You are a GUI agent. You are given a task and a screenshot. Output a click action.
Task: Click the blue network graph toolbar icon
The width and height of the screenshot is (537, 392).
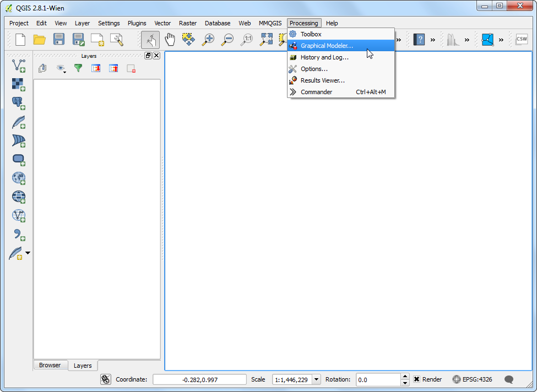pyautogui.click(x=487, y=40)
